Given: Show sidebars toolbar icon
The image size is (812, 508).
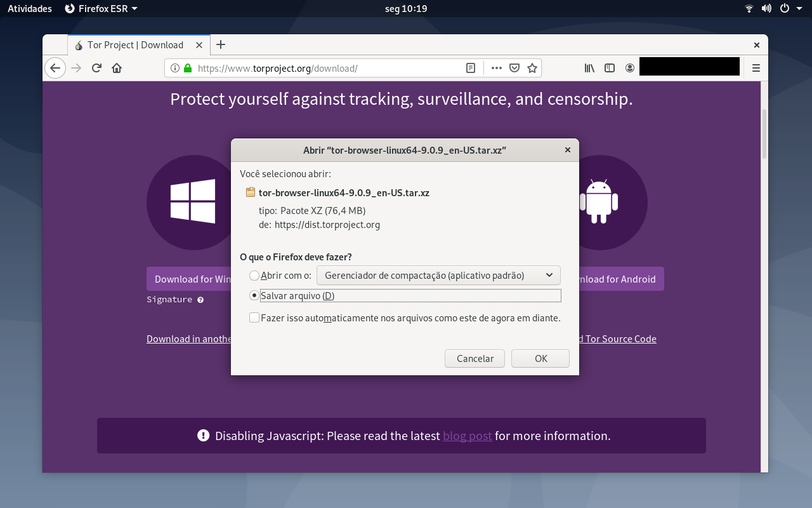Looking at the screenshot, I should (x=610, y=68).
